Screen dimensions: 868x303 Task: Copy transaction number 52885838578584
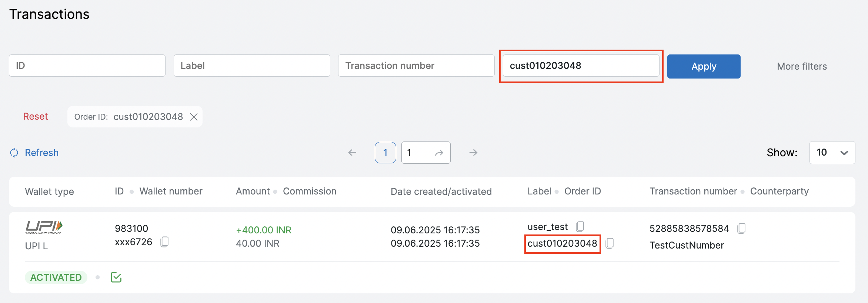(741, 229)
